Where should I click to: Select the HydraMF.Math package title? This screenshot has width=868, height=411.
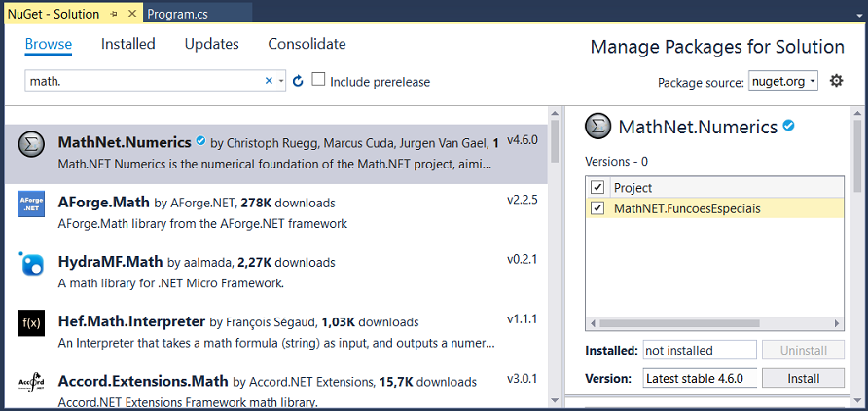point(110,261)
